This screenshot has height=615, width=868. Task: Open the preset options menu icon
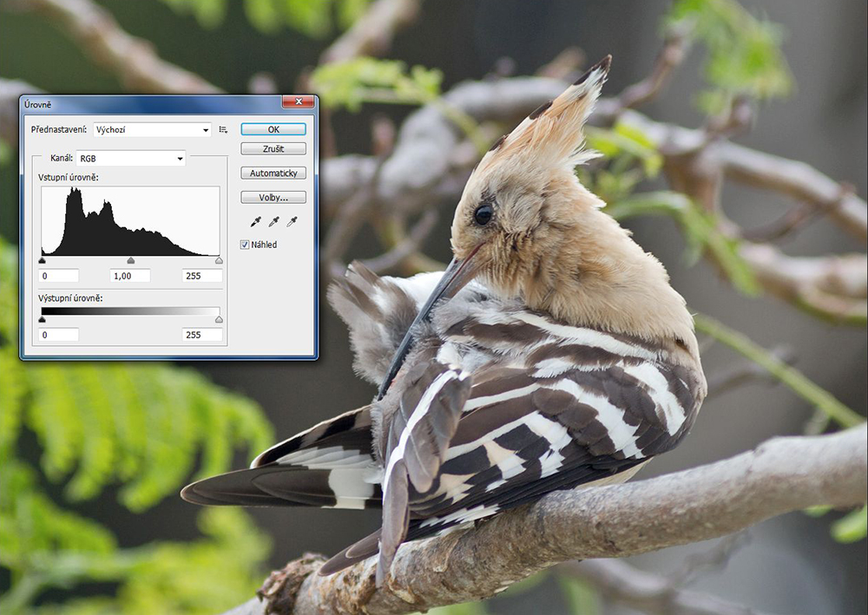tap(223, 130)
